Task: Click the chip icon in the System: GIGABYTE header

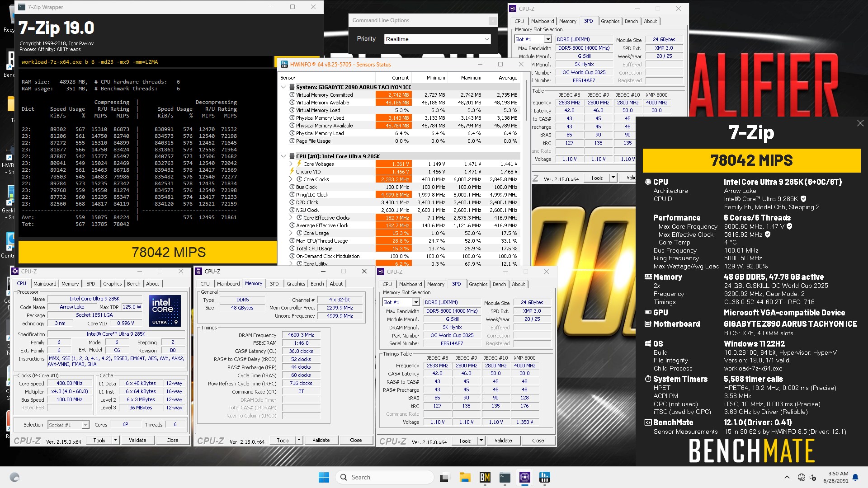Action: pos(292,87)
